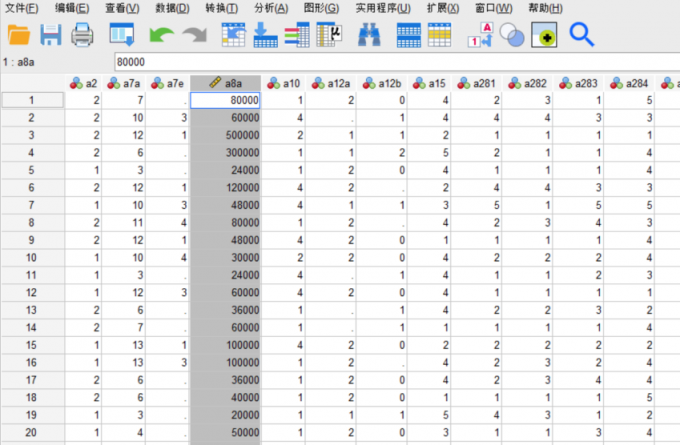The width and height of the screenshot is (680, 445).
Task: Open the recall recent dialogs icon
Action: 121,35
